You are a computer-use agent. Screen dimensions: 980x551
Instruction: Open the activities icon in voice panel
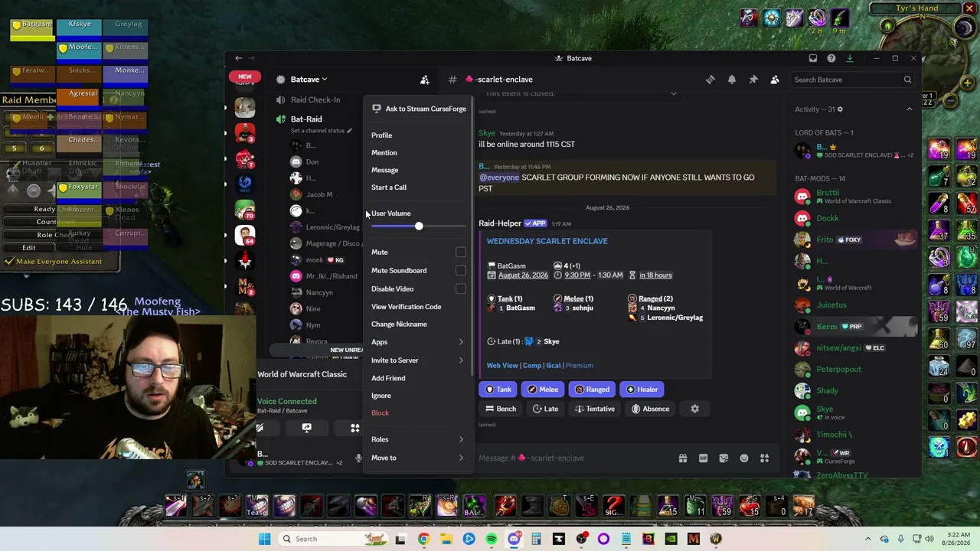pyautogui.click(x=354, y=428)
